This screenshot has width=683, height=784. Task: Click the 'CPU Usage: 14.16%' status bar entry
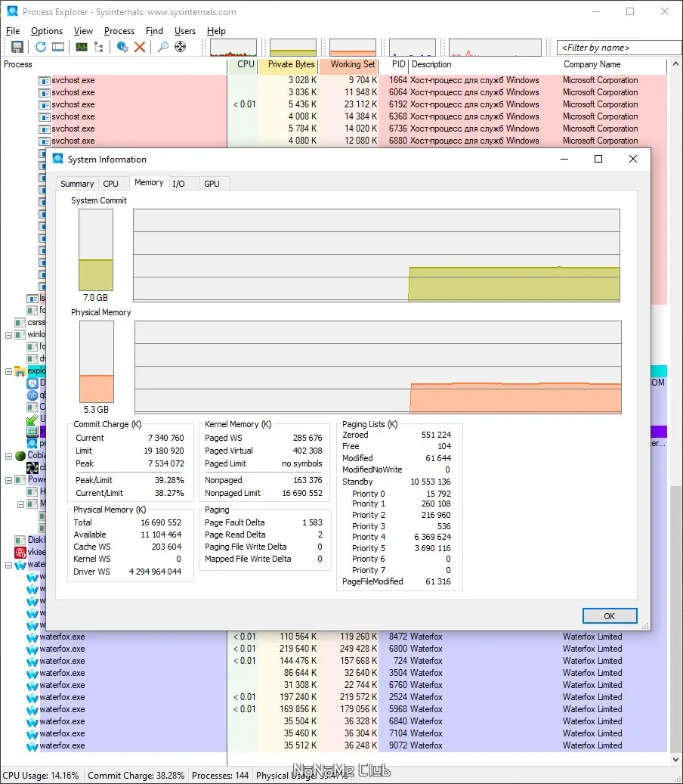[41, 776]
